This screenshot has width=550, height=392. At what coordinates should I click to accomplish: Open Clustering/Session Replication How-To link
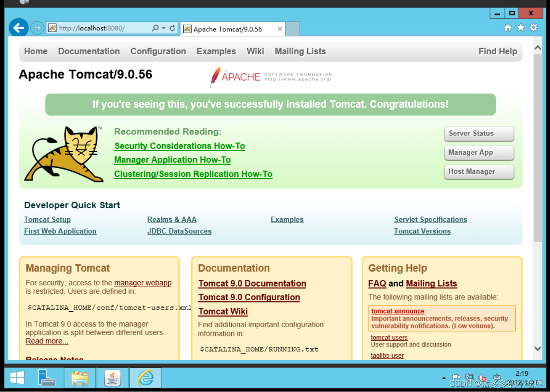click(193, 174)
